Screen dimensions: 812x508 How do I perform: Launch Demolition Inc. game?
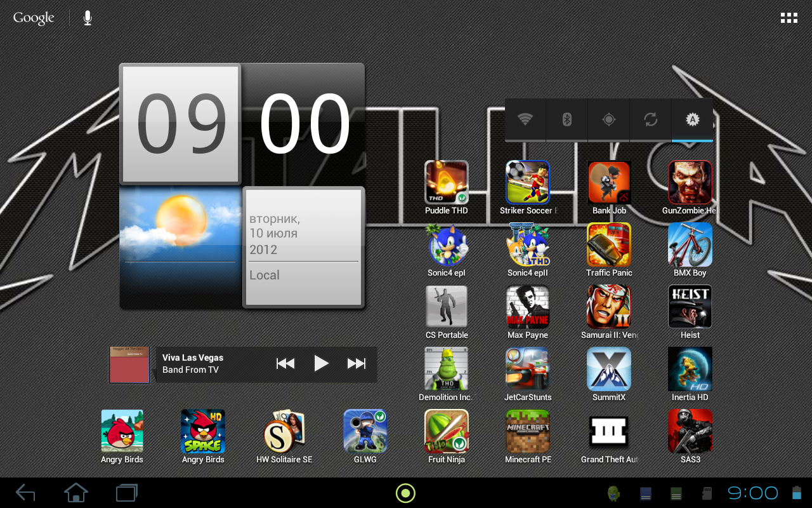coord(447,369)
